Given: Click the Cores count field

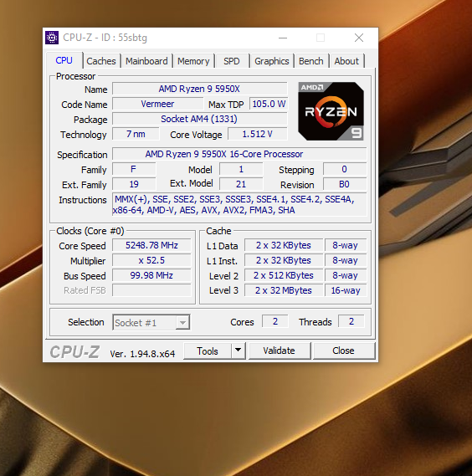Looking at the screenshot, I should pyautogui.click(x=275, y=321).
